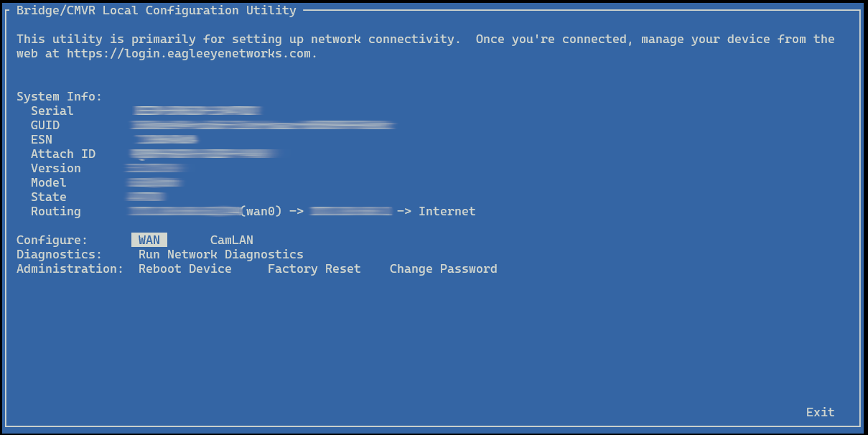Screen dimensions: 868x435
Task: Choose Reboot Device under Administration
Action: pyautogui.click(x=185, y=268)
